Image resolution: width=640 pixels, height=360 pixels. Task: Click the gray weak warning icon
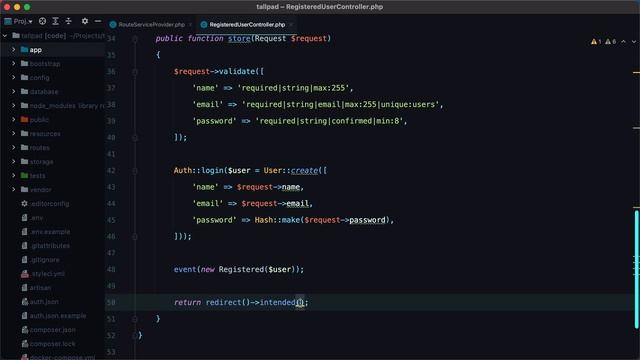[608, 41]
